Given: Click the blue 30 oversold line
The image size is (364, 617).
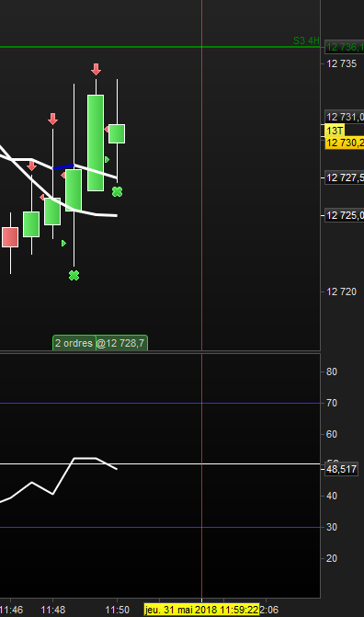Looking at the screenshot, I should 160,527.
